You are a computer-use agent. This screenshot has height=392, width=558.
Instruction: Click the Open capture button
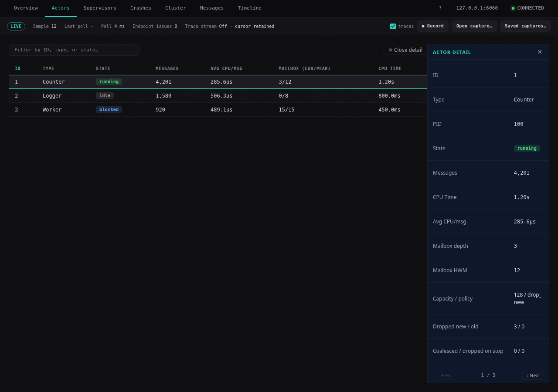pyautogui.click(x=474, y=26)
